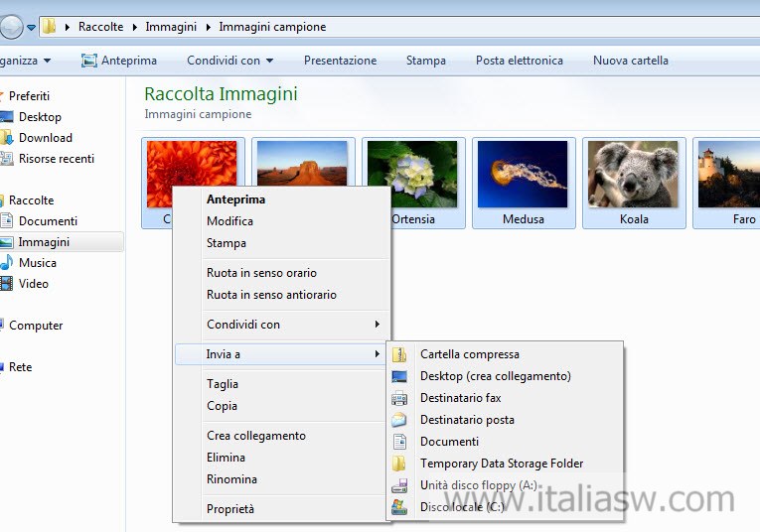The image size is (760, 532).
Task: Send to Destinatario posta
Action: click(x=507, y=420)
